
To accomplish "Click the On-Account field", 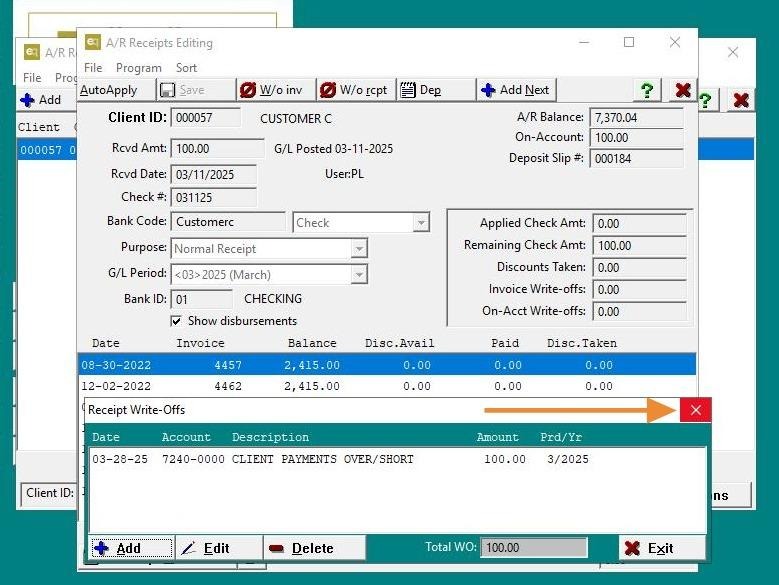I will [x=636, y=138].
